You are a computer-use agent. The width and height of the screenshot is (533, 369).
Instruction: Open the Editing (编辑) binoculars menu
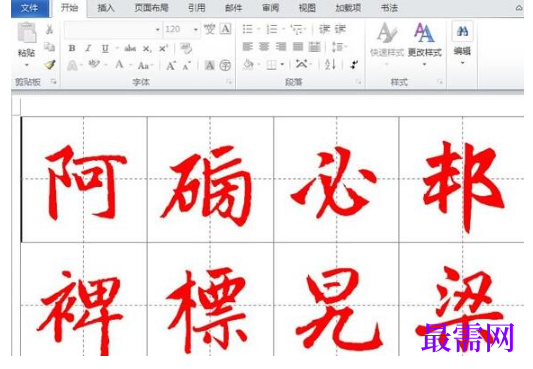coord(462,43)
